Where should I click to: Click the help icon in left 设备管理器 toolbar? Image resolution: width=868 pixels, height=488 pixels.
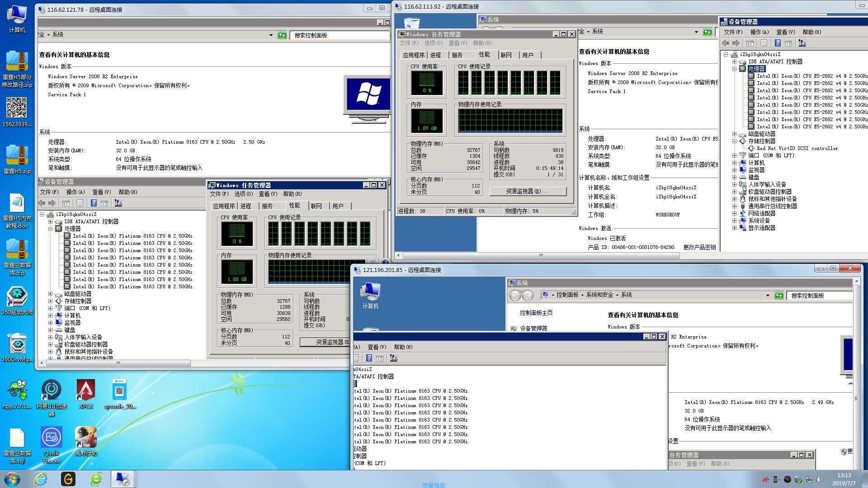pyautogui.click(x=94, y=203)
